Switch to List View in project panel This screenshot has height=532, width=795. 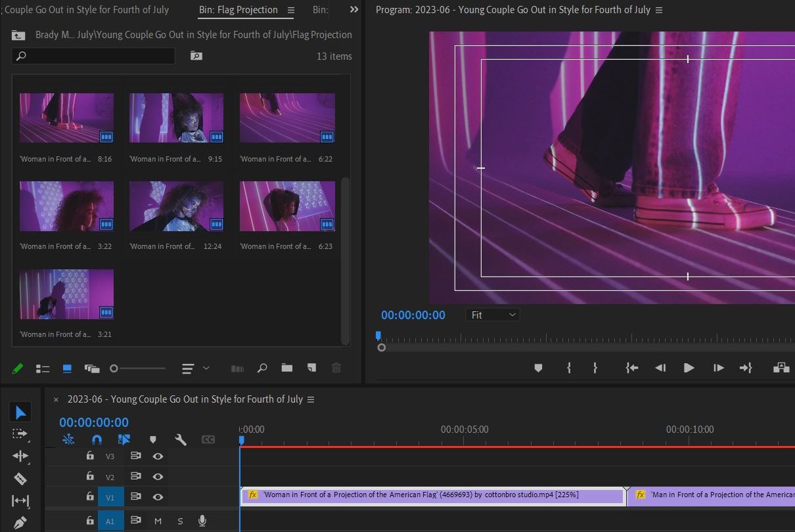[43, 369]
